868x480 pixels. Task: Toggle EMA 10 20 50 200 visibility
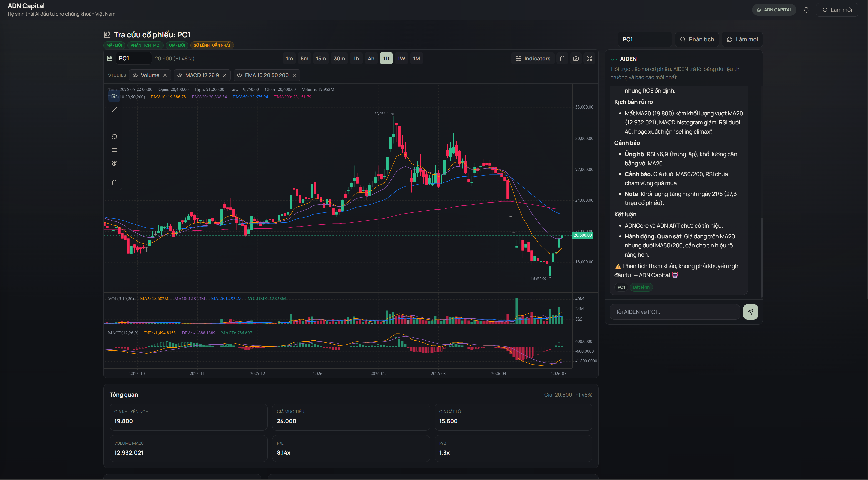click(240, 75)
